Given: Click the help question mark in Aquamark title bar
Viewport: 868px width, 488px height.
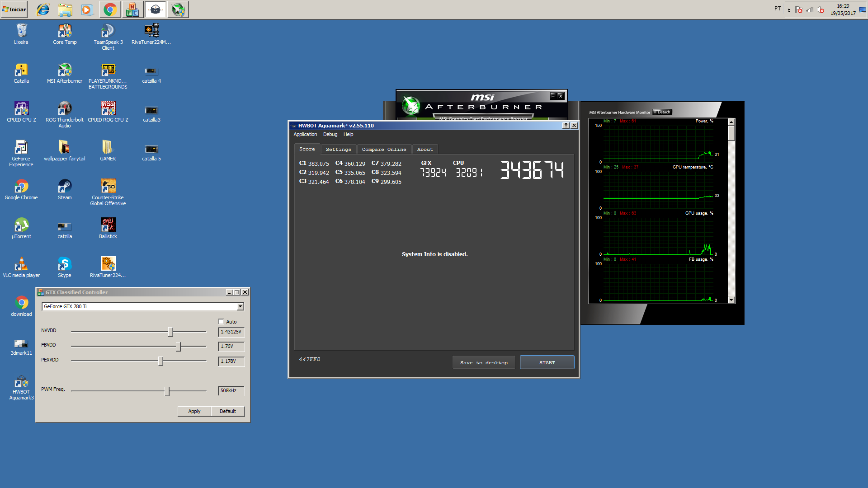Looking at the screenshot, I should click(x=566, y=126).
